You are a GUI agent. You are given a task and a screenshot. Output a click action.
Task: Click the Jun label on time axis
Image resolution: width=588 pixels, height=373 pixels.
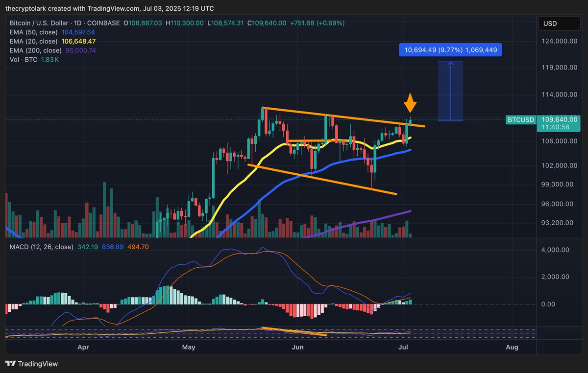[297, 348]
